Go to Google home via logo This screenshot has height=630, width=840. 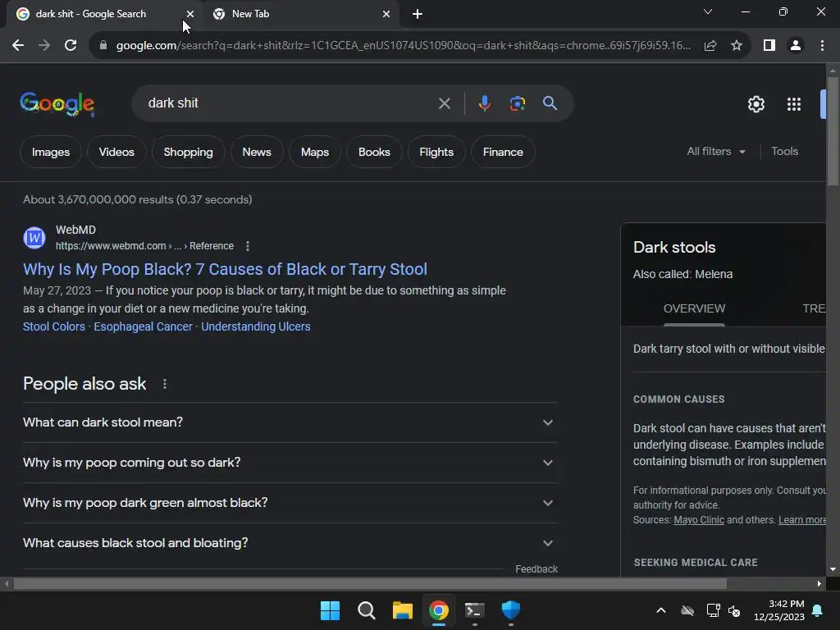pyautogui.click(x=57, y=104)
